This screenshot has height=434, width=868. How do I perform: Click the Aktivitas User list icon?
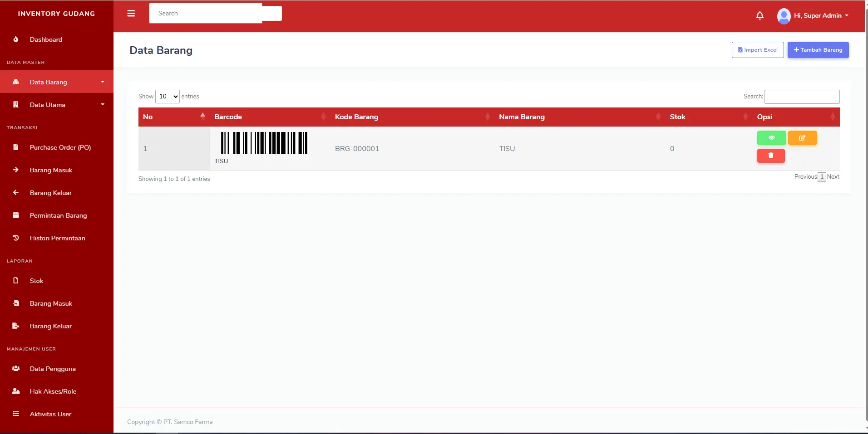tap(16, 414)
